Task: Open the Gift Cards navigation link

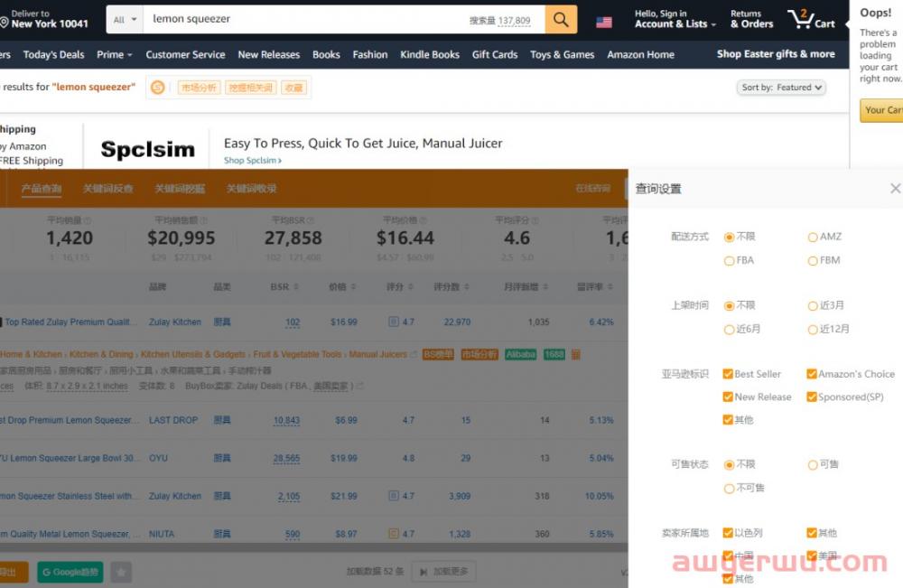Action: click(x=495, y=55)
